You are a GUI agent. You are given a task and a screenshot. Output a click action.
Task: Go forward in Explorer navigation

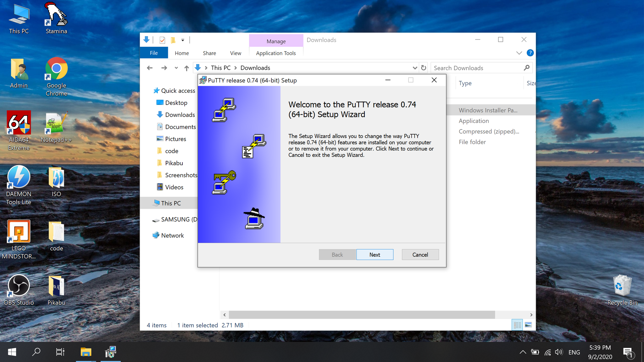pos(164,68)
